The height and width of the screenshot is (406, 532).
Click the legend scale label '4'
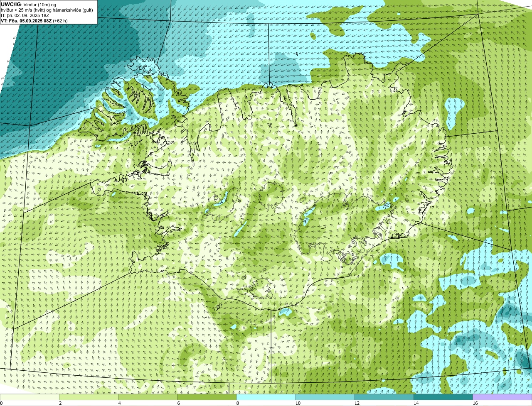pos(119,403)
